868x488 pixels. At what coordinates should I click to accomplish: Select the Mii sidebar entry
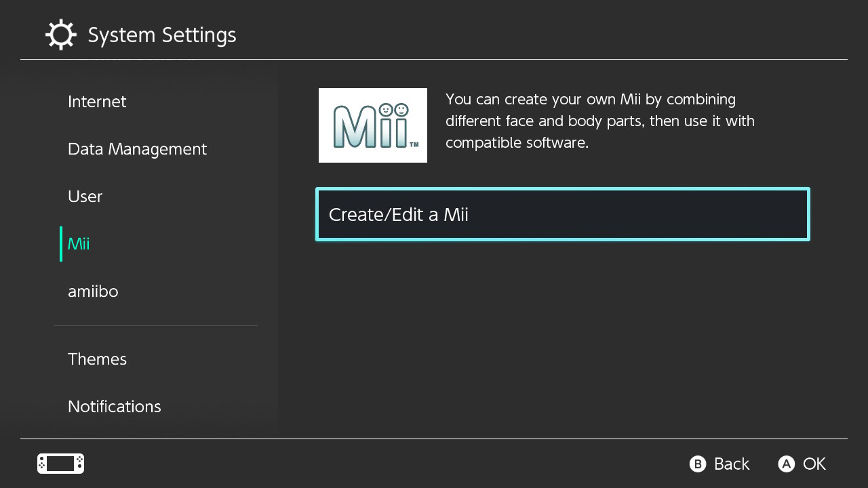[79, 244]
